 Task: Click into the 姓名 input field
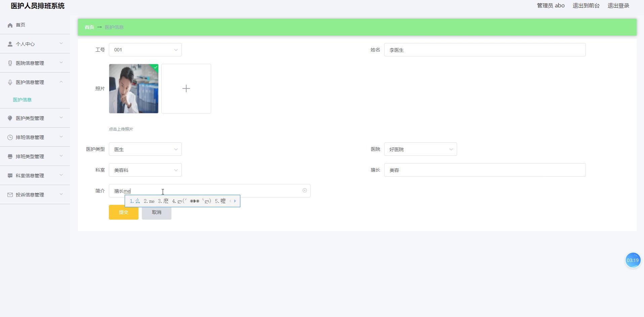[484, 50]
